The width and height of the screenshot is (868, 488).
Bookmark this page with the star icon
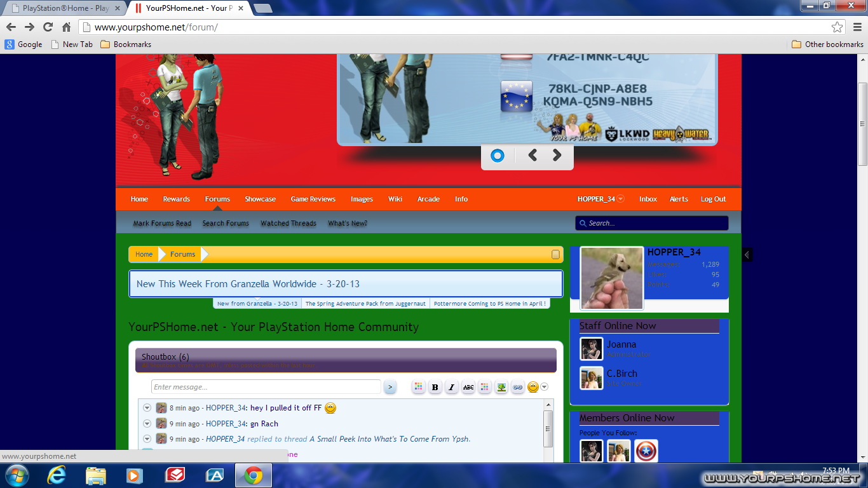point(837,27)
